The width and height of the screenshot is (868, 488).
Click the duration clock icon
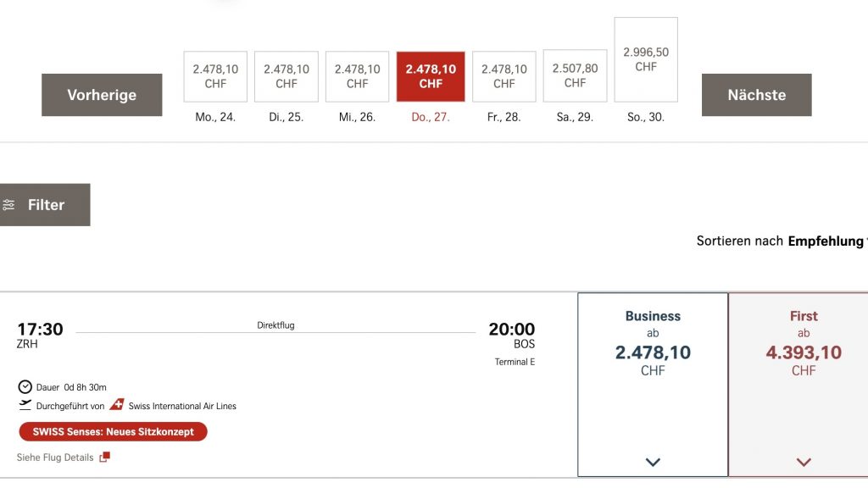pyautogui.click(x=25, y=387)
